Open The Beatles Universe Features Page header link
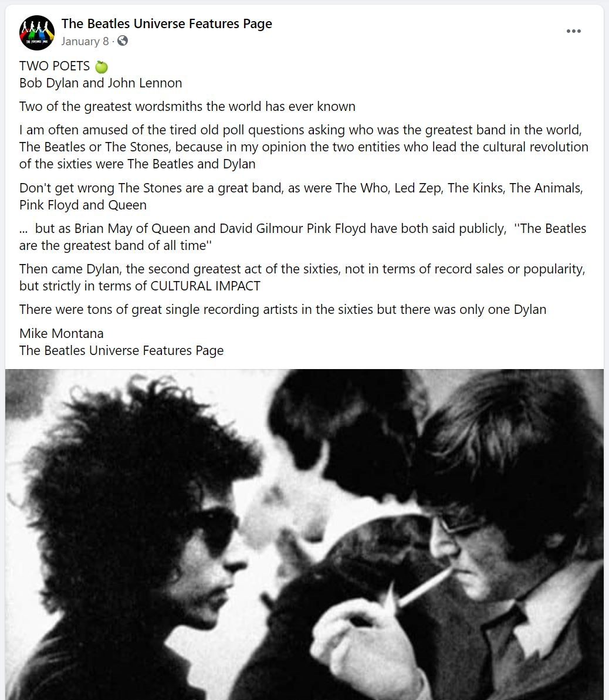 pyautogui.click(x=167, y=23)
